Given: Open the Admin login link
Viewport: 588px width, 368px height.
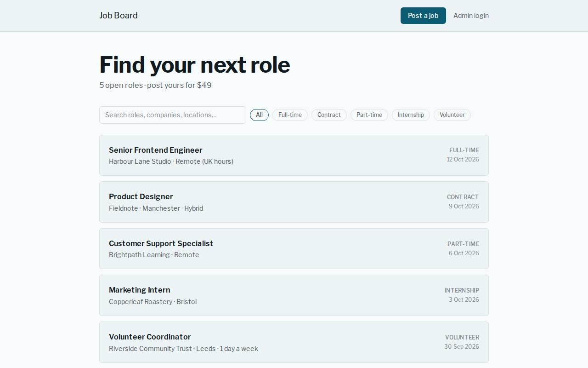Looking at the screenshot, I should 471,16.
